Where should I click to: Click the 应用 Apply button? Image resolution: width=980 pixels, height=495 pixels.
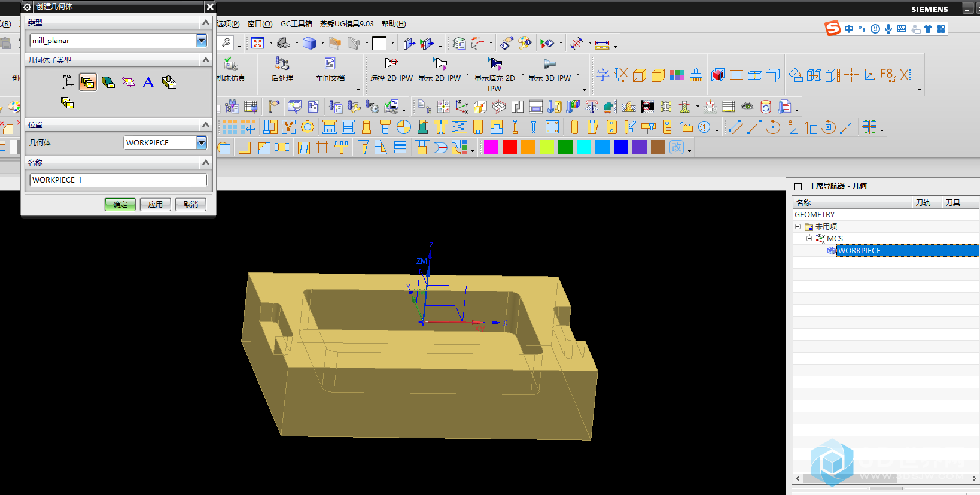tap(156, 204)
